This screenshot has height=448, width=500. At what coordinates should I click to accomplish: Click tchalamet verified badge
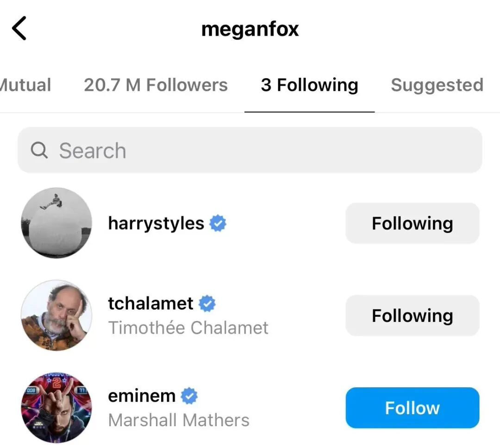point(207,303)
